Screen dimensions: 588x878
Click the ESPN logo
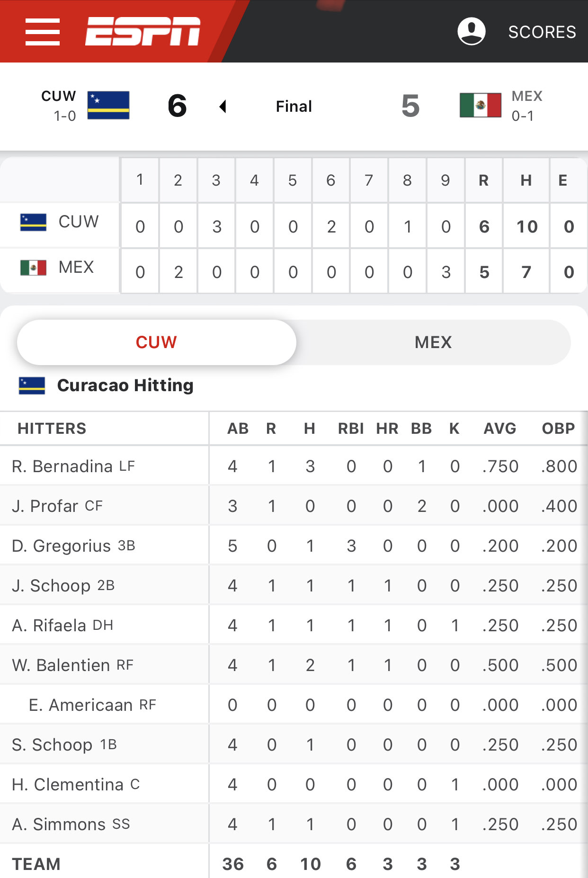coord(143,32)
